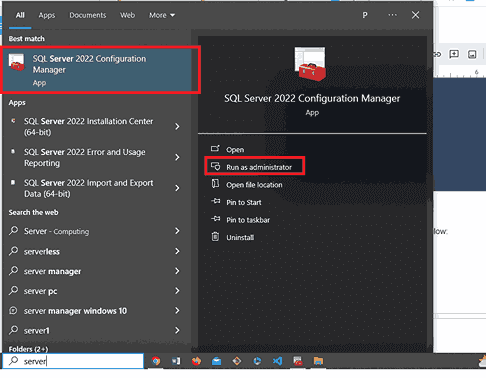486x378 pixels.
Task: Choose server manager windows 10 suggestion
Action: click(75, 311)
